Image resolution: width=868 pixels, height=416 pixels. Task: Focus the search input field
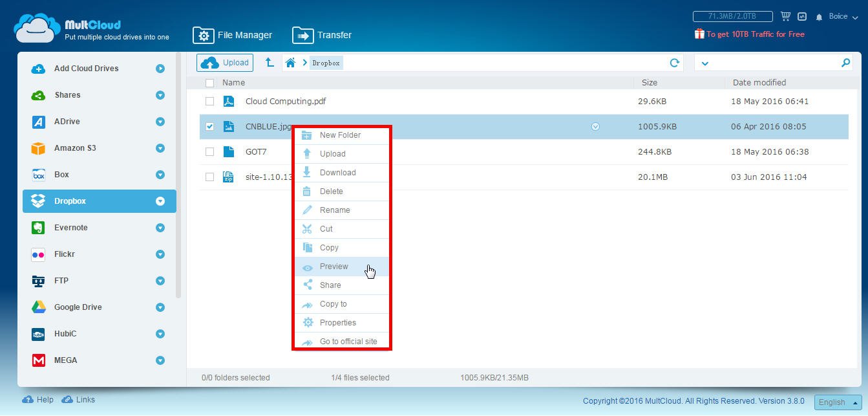[774, 63]
